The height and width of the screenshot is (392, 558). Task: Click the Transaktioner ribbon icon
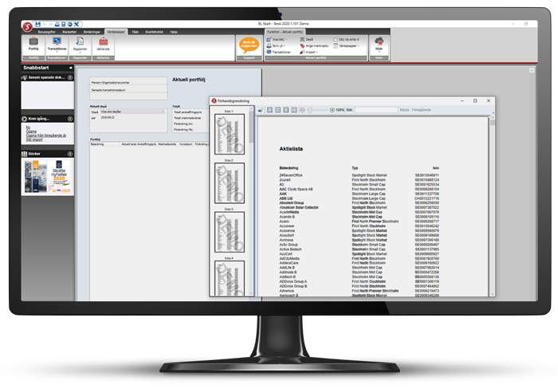tap(57, 43)
